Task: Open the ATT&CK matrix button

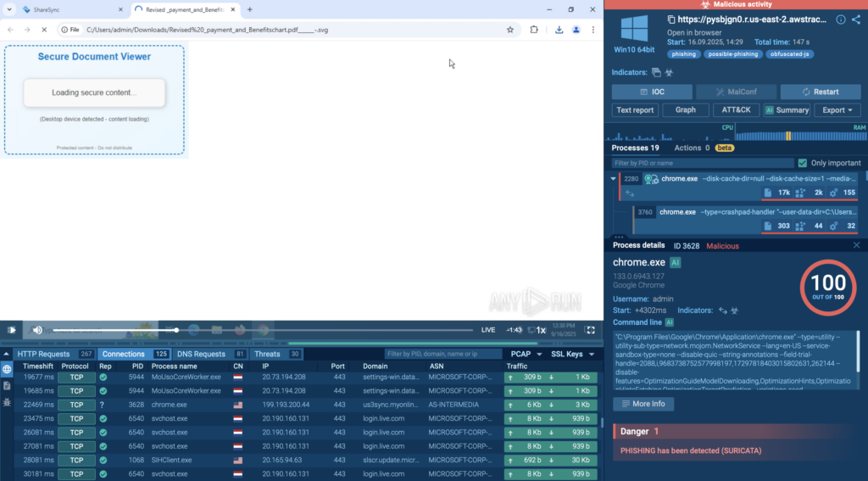Action: click(x=736, y=109)
